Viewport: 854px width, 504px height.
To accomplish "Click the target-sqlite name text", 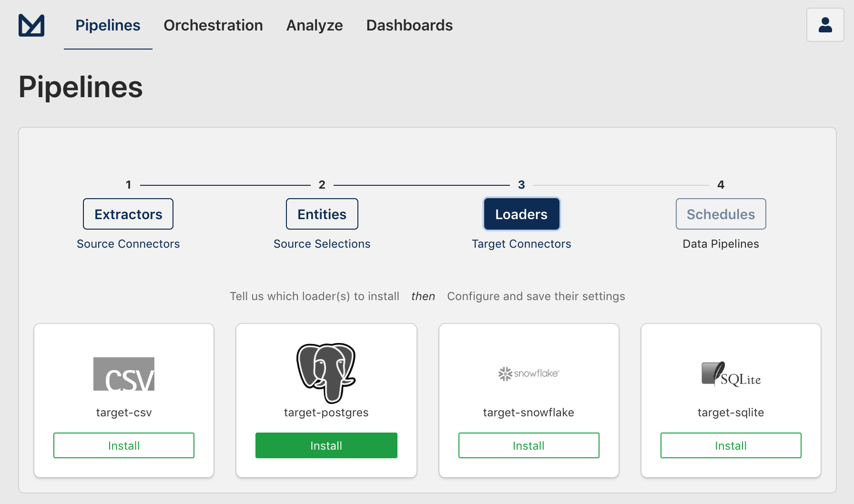I will click(731, 413).
